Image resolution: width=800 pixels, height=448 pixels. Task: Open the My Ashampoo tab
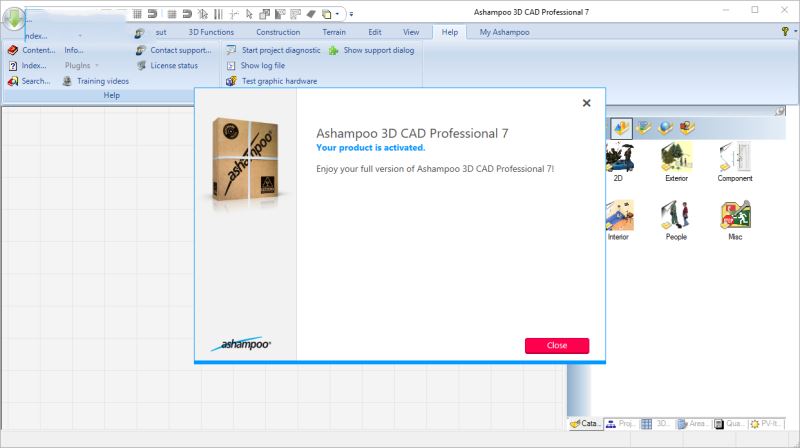505,32
